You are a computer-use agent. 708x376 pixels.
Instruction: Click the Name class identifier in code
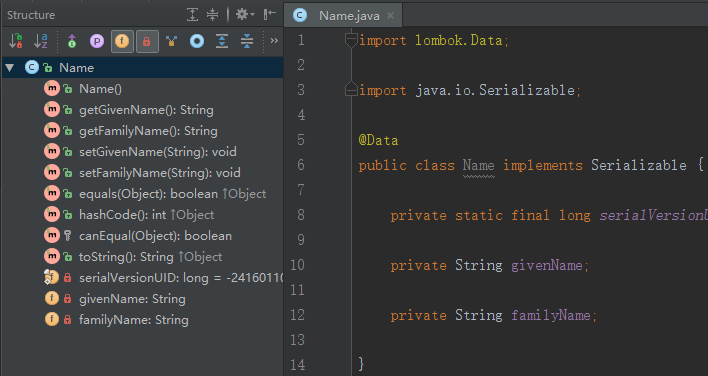click(479, 165)
